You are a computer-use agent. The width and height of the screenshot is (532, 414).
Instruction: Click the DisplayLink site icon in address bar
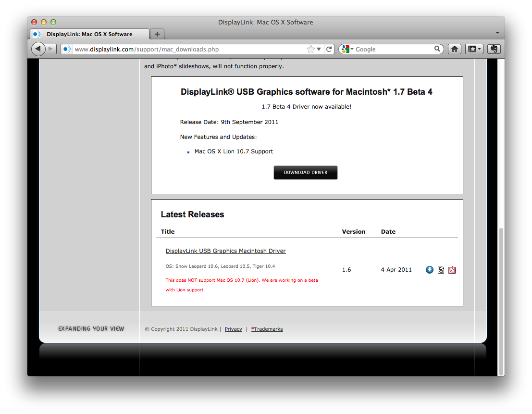coord(67,49)
